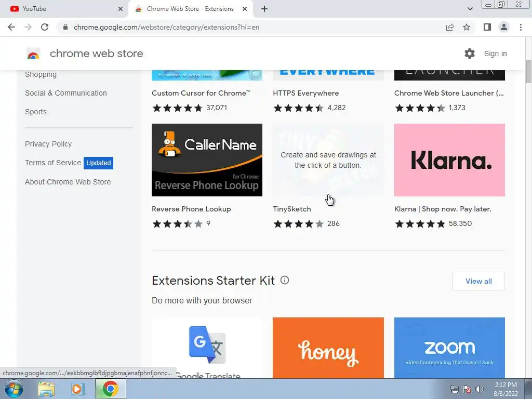Click the Chrome taskbar icon
532x399 pixels.
[x=110, y=389]
